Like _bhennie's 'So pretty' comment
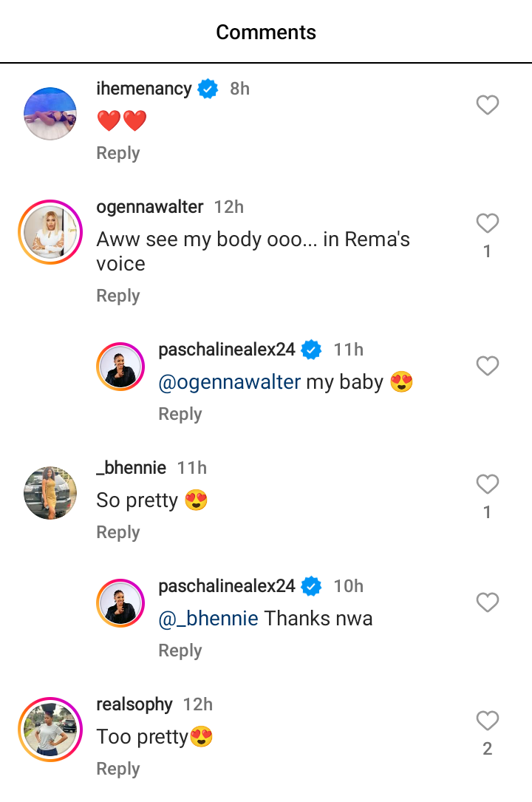Screen dimensions: 532x802 point(487,484)
